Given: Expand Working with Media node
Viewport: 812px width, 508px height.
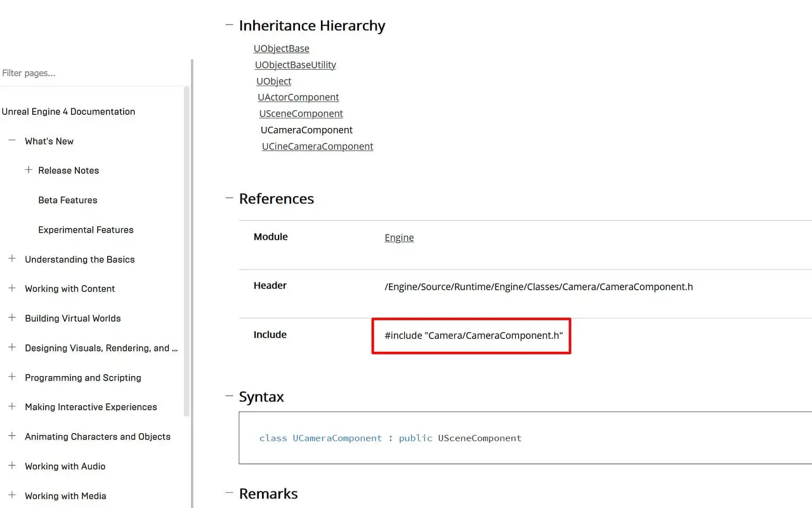Looking at the screenshot, I should click(x=11, y=495).
